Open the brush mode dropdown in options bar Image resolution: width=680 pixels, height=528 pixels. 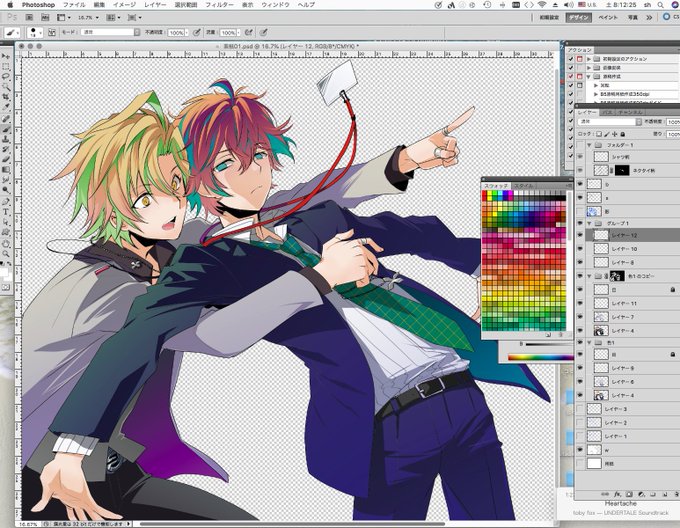point(111,32)
